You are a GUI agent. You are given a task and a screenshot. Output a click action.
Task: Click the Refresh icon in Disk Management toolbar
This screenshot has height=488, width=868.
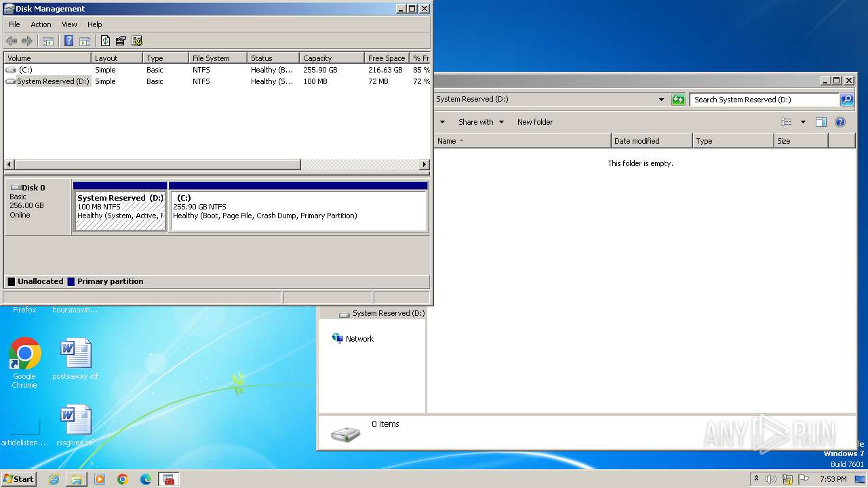point(105,41)
